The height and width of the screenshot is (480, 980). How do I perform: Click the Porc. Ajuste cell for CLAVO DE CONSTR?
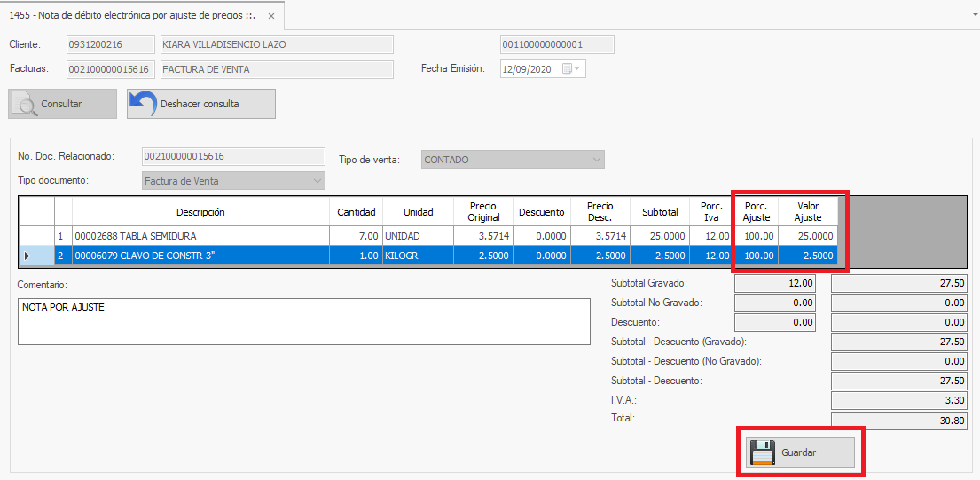[x=756, y=256]
